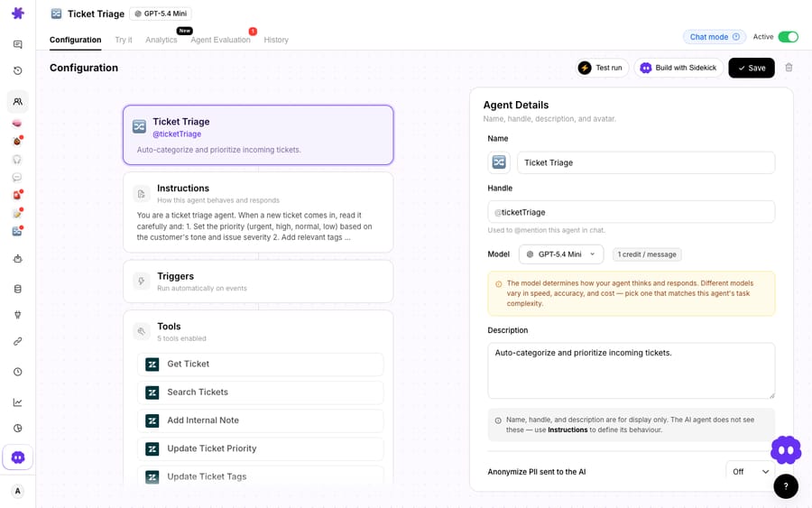Click the floating purple Sidekick bubble
The image size is (812, 508).
(786, 450)
